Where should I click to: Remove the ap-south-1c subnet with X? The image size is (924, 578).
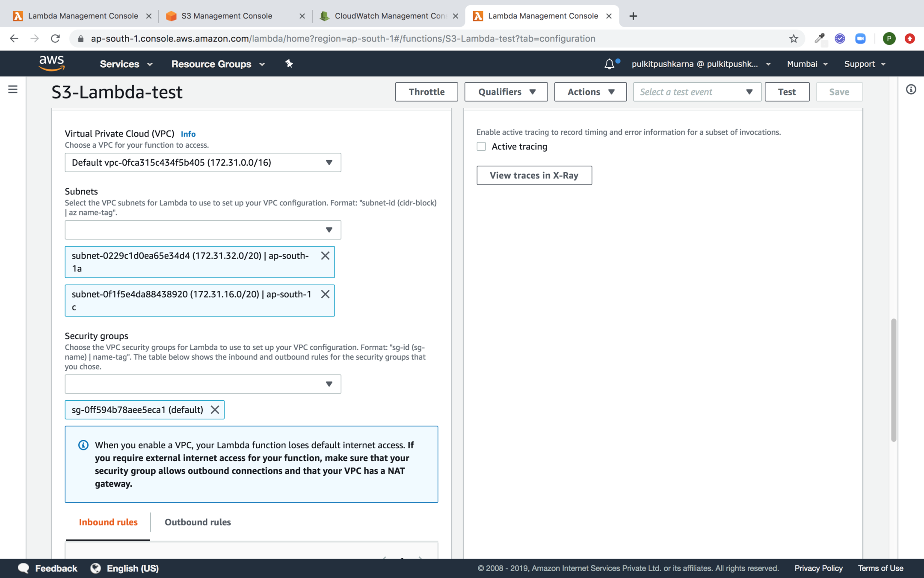point(325,294)
